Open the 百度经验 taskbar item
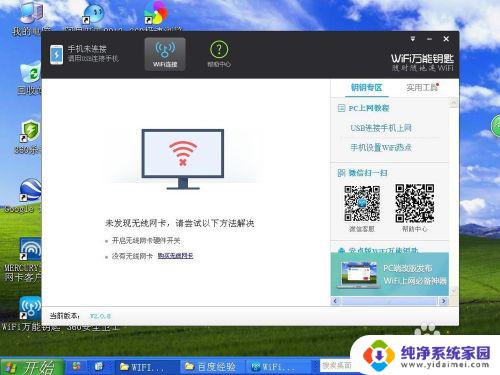This screenshot has height=375, width=500. (213, 367)
